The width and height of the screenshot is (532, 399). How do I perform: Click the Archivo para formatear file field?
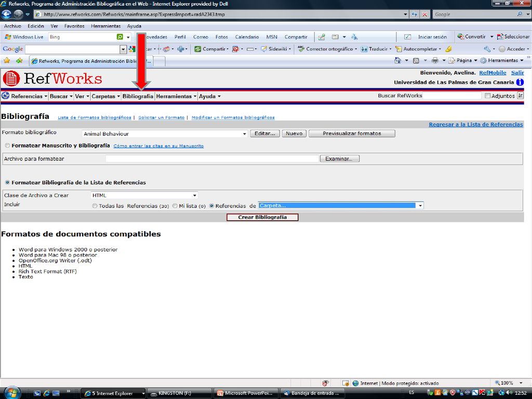(x=212, y=158)
